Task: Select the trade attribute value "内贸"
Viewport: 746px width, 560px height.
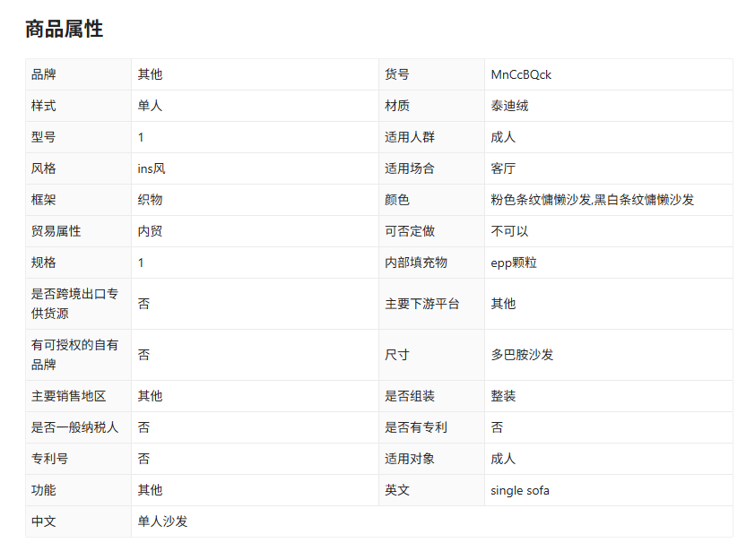Action: coord(150,231)
